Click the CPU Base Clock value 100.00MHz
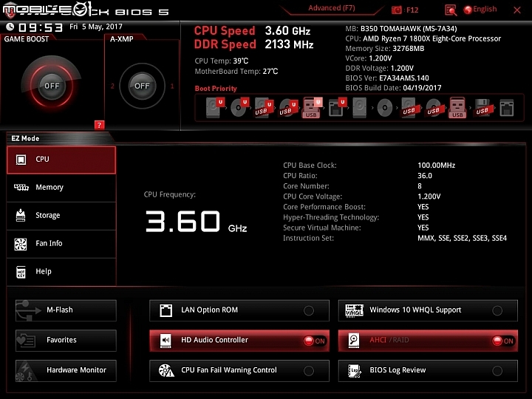532x399 pixels. 437,166
